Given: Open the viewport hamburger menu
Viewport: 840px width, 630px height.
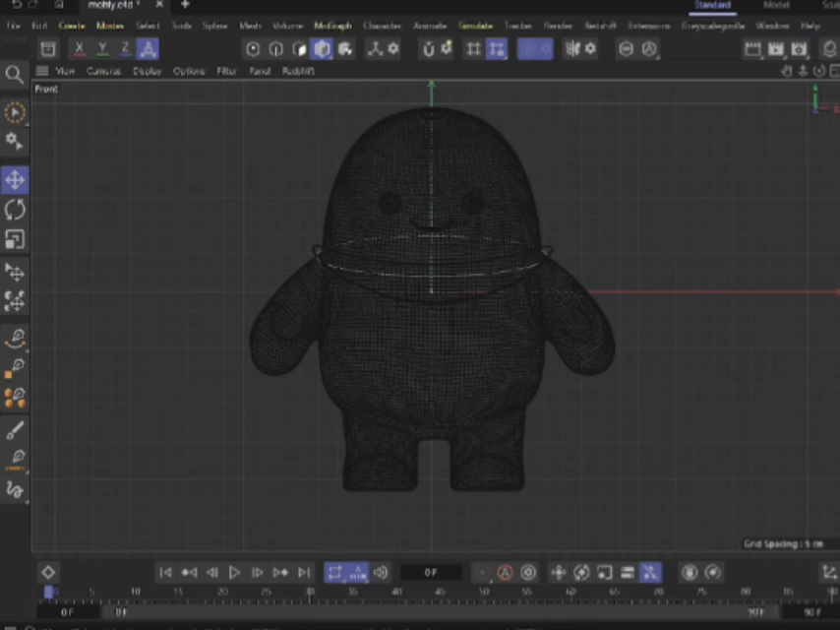Looking at the screenshot, I should pos(42,71).
